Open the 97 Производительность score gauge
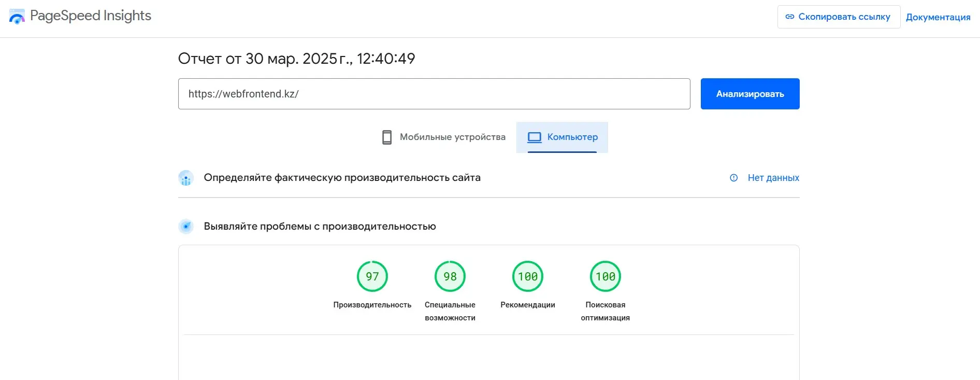Image resolution: width=980 pixels, height=380 pixels. (372, 276)
